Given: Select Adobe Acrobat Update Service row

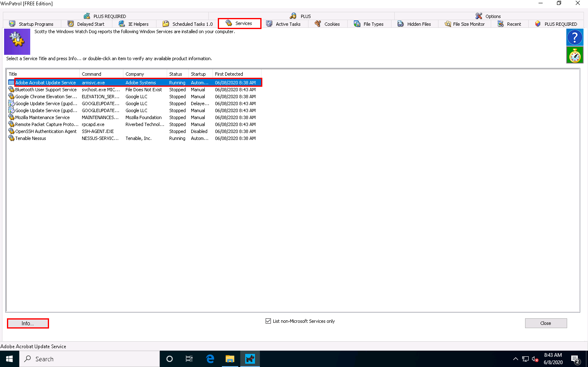Looking at the screenshot, I should [x=135, y=83].
